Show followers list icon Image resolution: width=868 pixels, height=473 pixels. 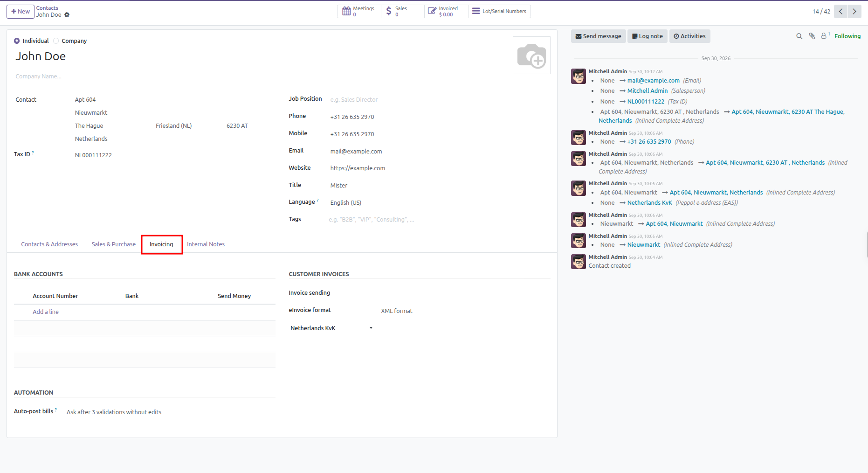[x=825, y=36]
